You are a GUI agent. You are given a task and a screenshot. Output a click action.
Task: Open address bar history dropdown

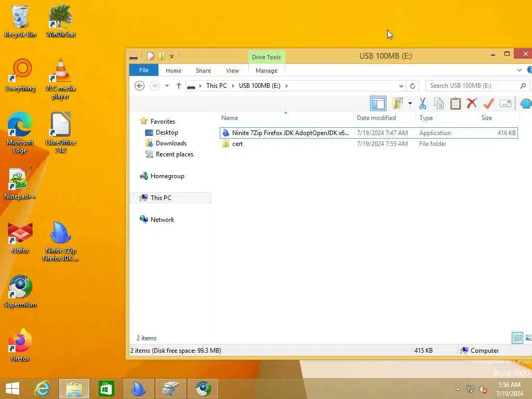pyautogui.click(x=401, y=86)
